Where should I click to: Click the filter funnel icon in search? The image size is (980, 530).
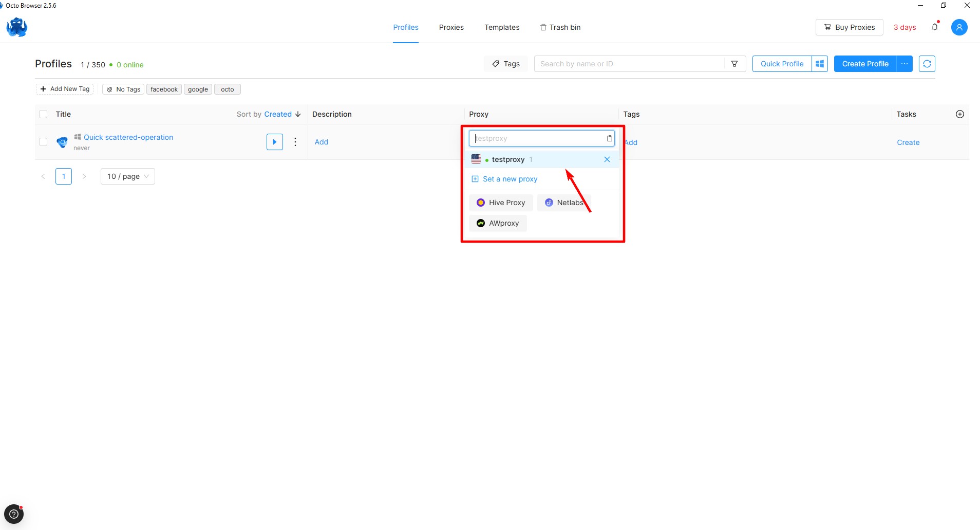[x=734, y=64]
